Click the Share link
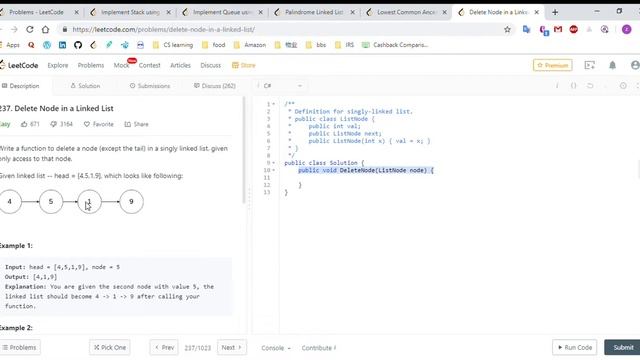This screenshot has height=360, width=640. click(137, 124)
